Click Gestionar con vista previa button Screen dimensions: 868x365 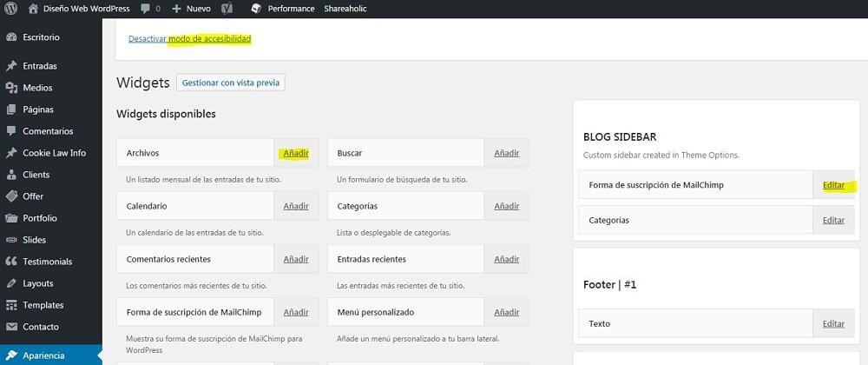click(231, 83)
